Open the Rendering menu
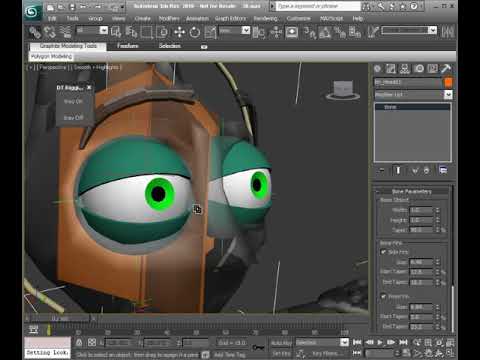 tap(265, 19)
